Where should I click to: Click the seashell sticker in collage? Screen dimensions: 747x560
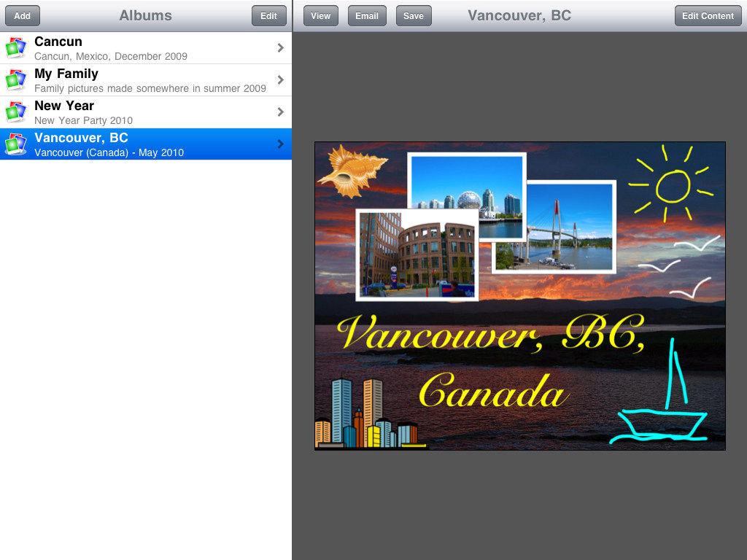point(352,171)
